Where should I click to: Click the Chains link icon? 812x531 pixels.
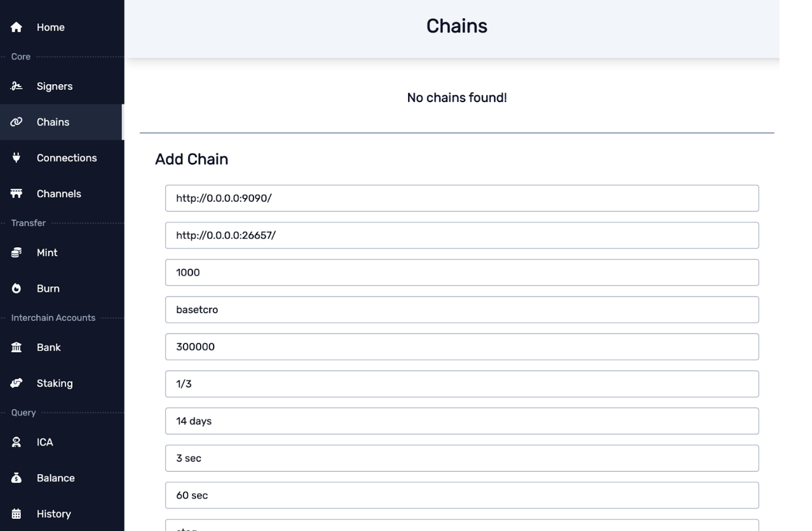click(17, 122)
